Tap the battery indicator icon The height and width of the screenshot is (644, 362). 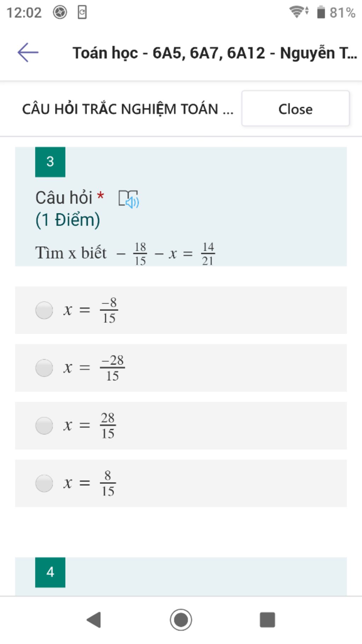coord(321,12)
